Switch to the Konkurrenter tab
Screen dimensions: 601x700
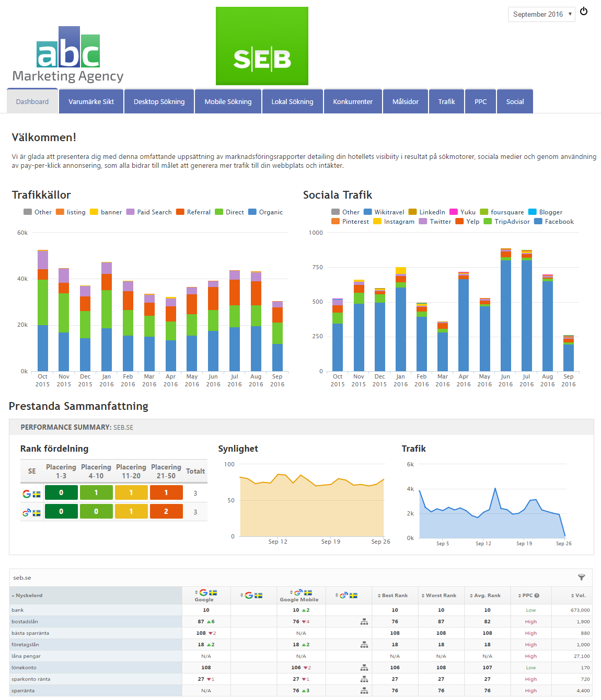point(353,101)
